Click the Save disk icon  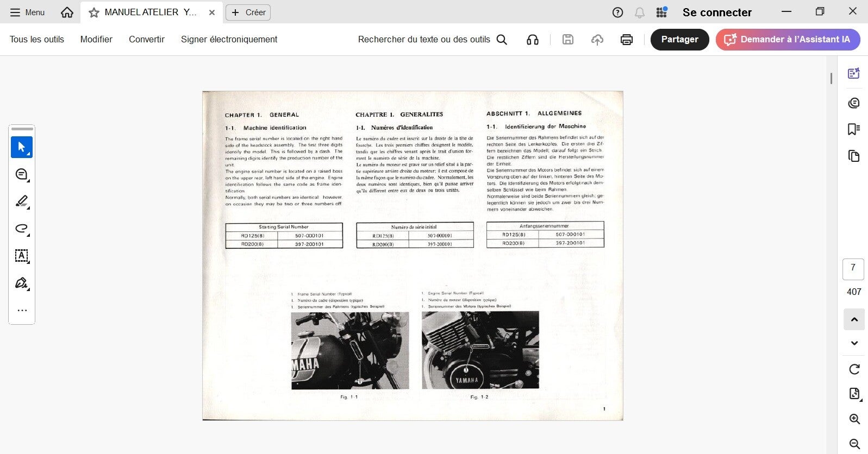(x=568, y=39)
